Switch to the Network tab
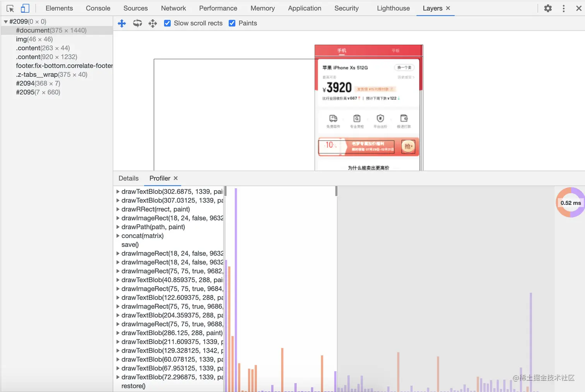585x392 pixels. point(173,8)
